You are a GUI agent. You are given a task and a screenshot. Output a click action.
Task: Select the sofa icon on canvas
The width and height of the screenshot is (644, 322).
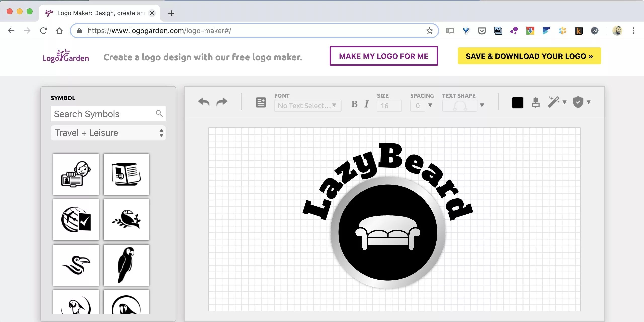pyautogui.click(x=388, y=232)
